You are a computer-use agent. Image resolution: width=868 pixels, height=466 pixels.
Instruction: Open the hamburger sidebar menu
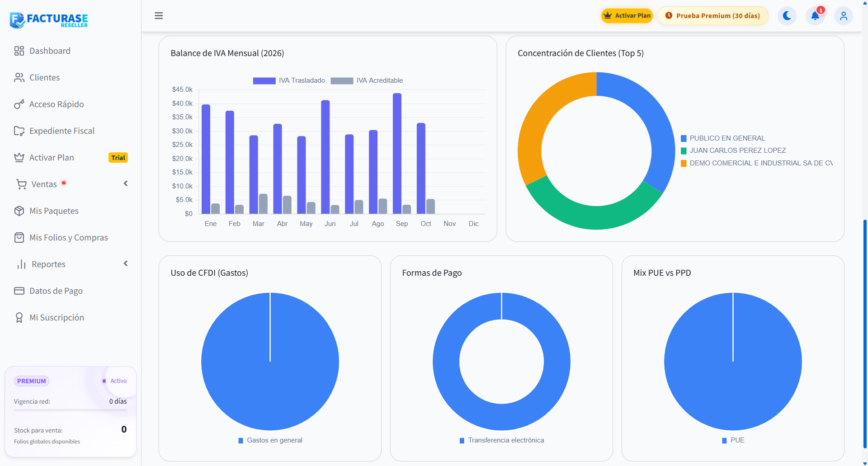point(159,16)
